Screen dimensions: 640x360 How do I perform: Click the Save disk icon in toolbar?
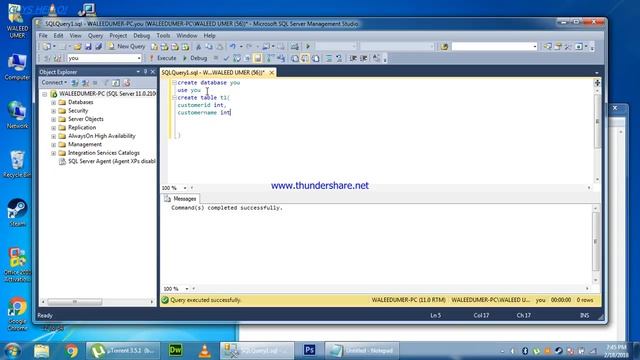(88, 47)
